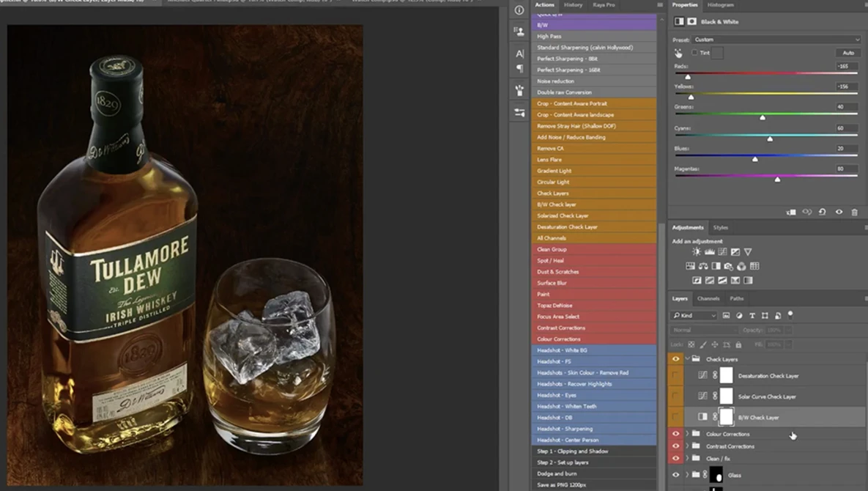Hide the Clean / fix group
Screen dimensions: 868x491
(x=675, y=458)
